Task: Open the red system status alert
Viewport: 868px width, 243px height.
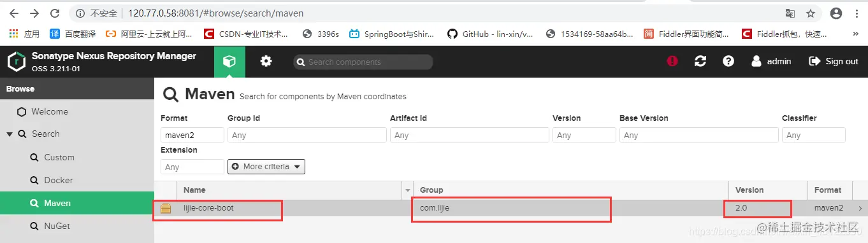Action: (672, 62)
